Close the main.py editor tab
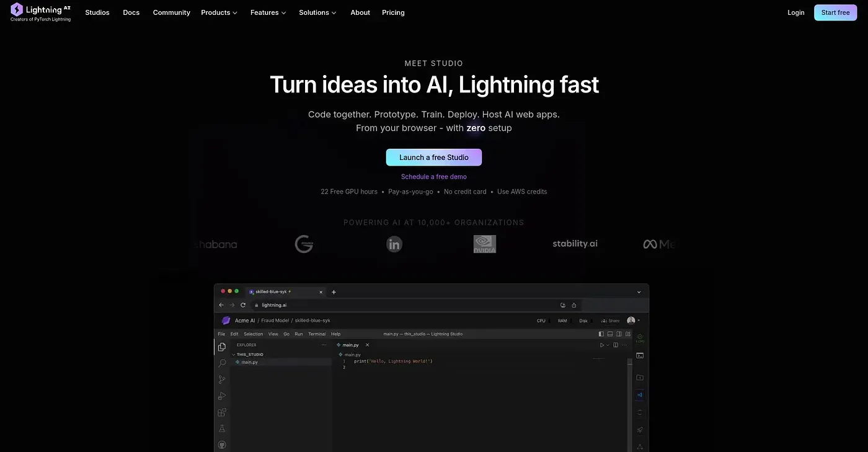This screenshot has height=452, width=868. click(x=367, y=345)
